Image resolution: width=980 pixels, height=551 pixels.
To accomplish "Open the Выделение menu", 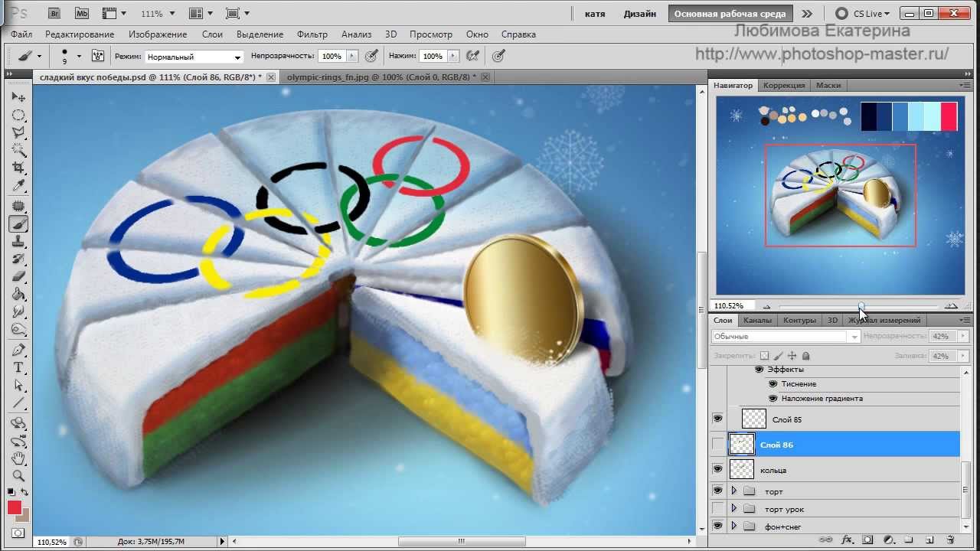I will (260, 34).
